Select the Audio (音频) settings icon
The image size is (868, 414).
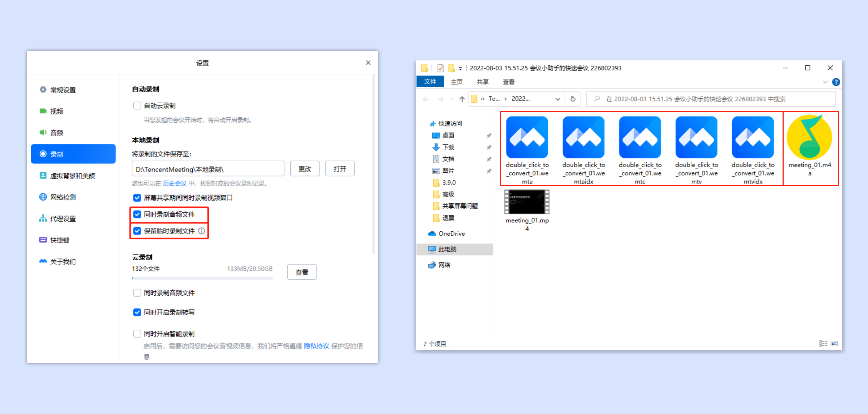coord(43,133)
